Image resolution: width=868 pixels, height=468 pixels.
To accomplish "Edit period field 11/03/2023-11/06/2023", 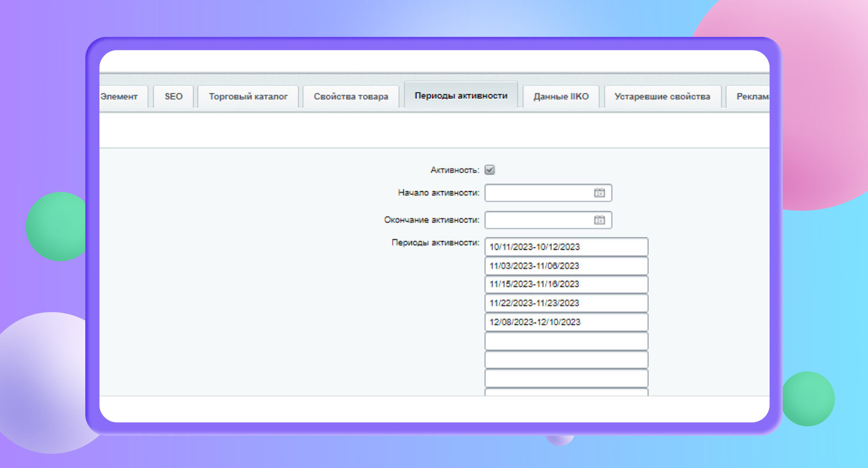I will 566,266.
